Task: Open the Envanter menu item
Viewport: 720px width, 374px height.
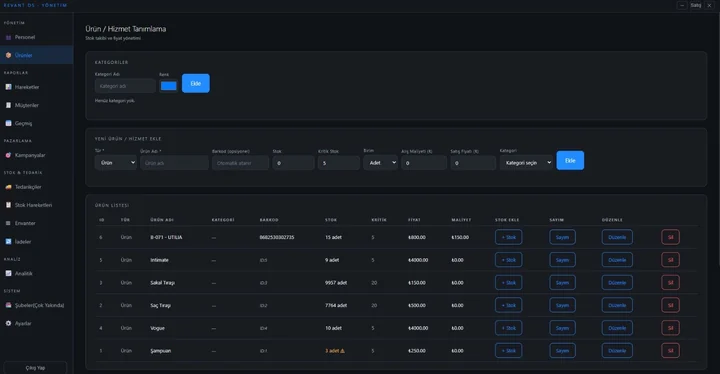Action: 25,223
